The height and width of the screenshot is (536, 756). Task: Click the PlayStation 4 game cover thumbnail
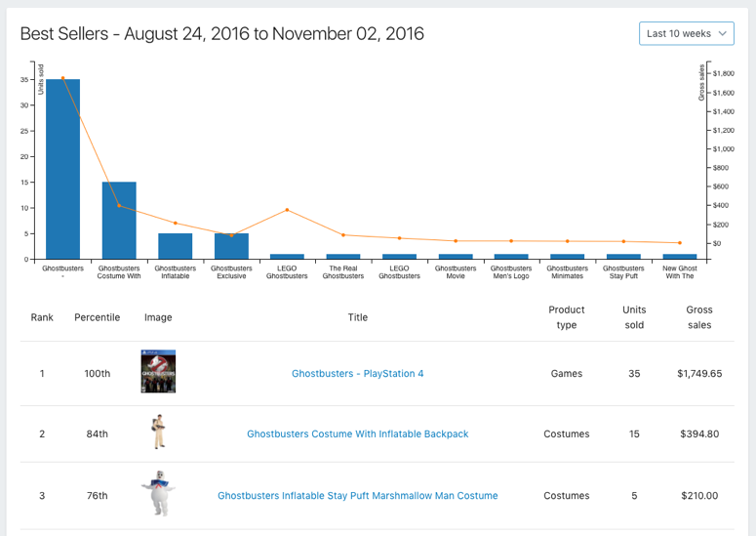(158, 372)
